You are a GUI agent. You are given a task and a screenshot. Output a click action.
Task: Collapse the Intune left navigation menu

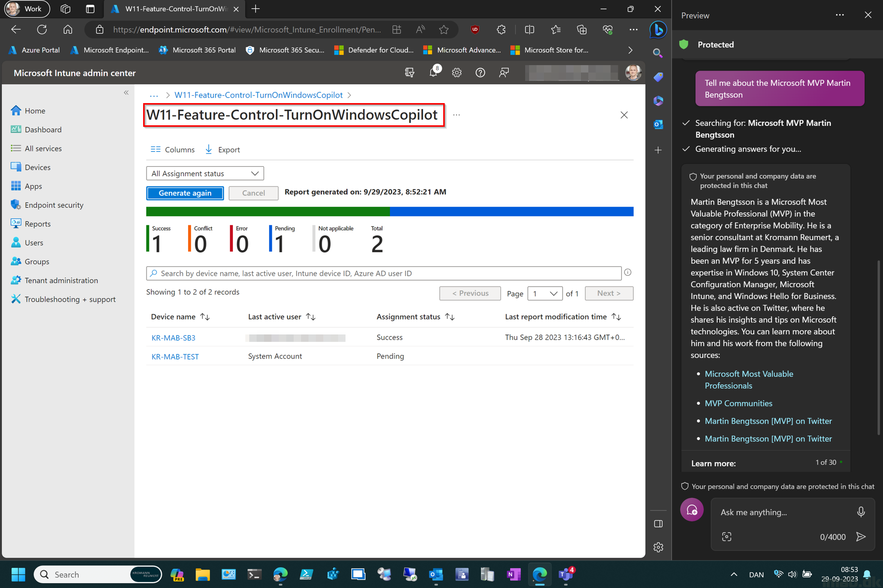tap(126, 93)
